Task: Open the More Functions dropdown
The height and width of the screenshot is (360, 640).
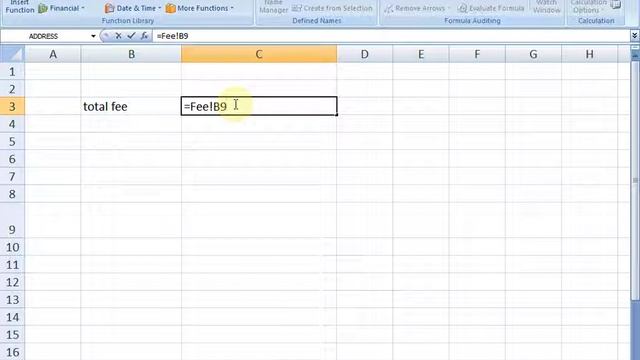Action: coord(200,8)
